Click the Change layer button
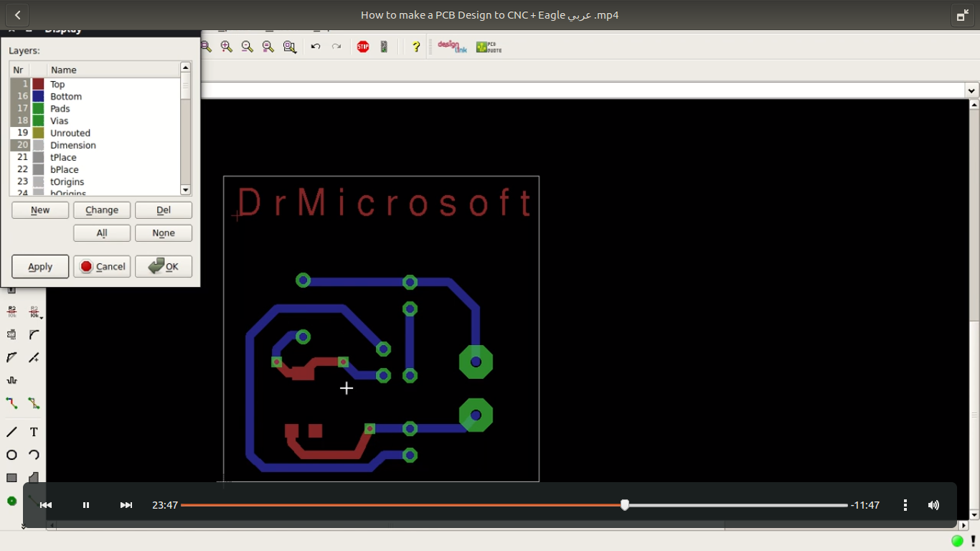980x551 pixels. (x=102, y=210)
